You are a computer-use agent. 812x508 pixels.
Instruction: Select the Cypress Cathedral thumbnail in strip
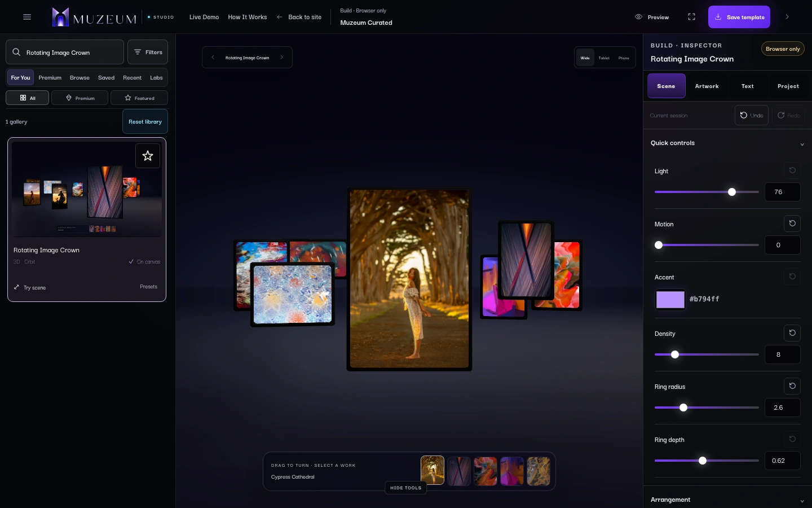(x=433, y=470)
